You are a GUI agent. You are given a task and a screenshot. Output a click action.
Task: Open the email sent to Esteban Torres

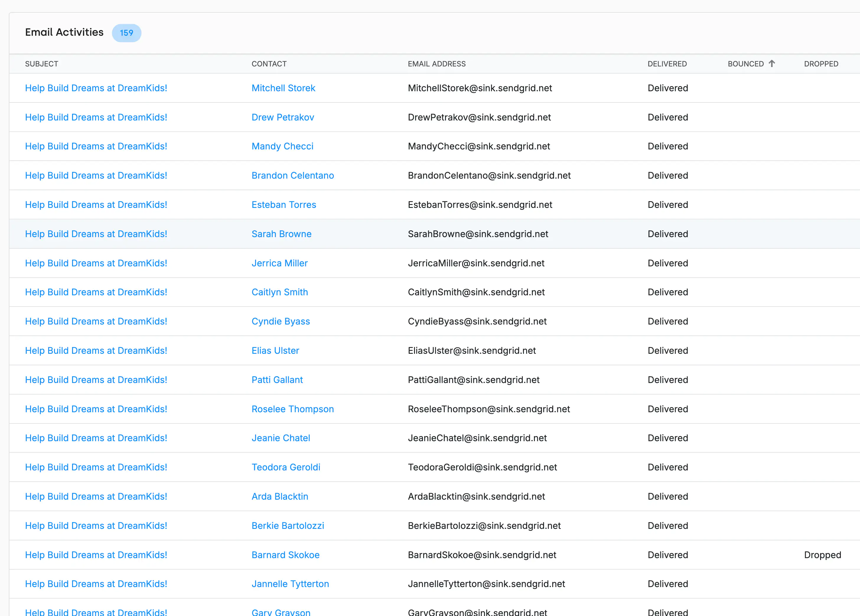pyautogui.click(x=96, y=204)
